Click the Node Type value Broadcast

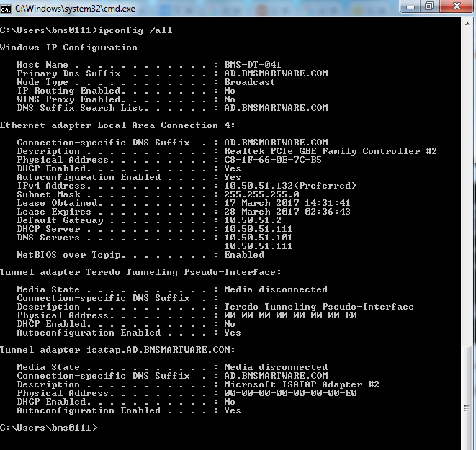250,82
